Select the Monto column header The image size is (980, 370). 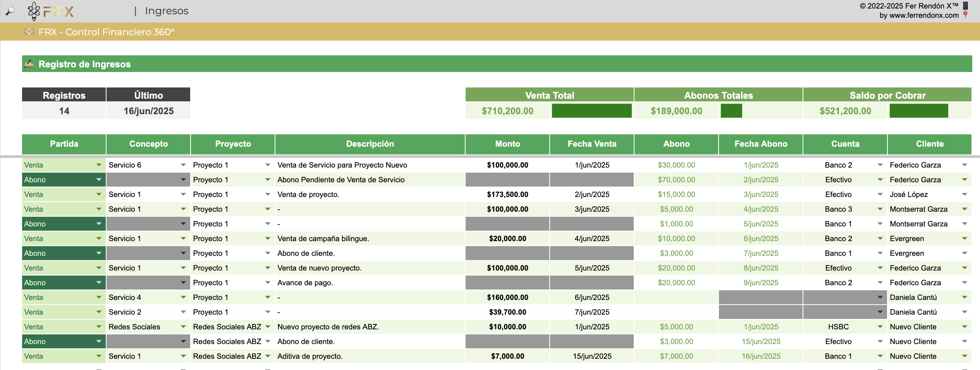click(507, 144)
